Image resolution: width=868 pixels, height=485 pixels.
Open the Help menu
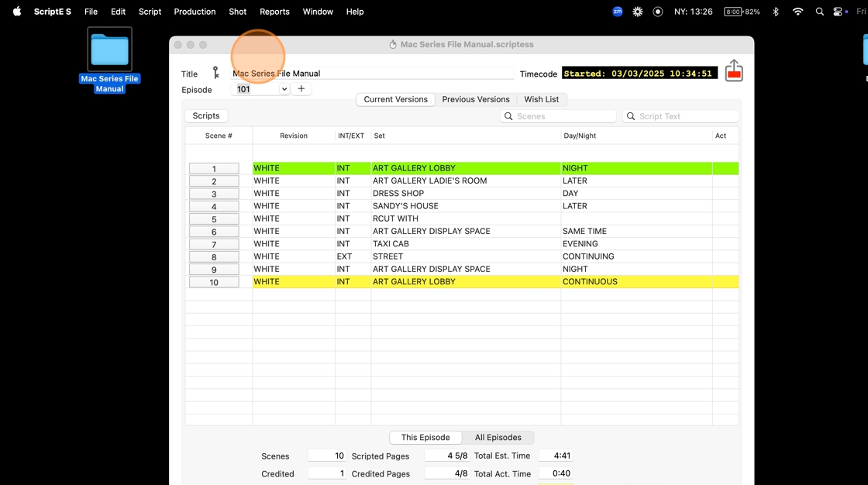tap(355, 12)
